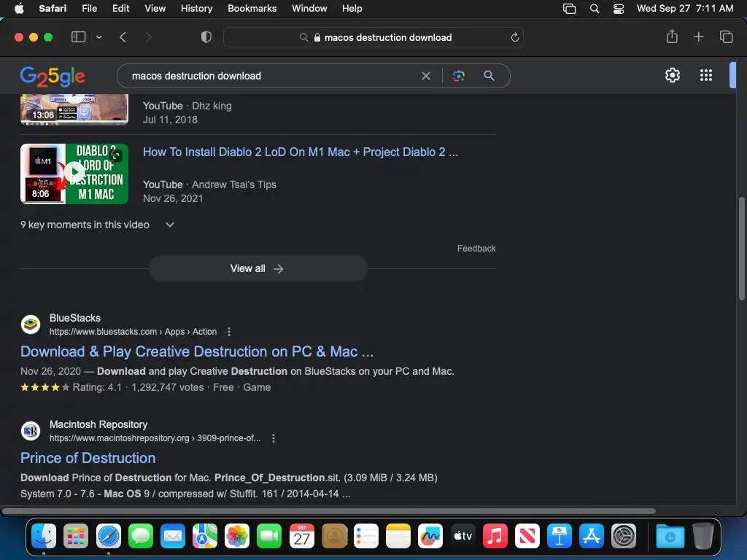
Task: Search by image with Google Lens
Action: [x=458, y=76]
